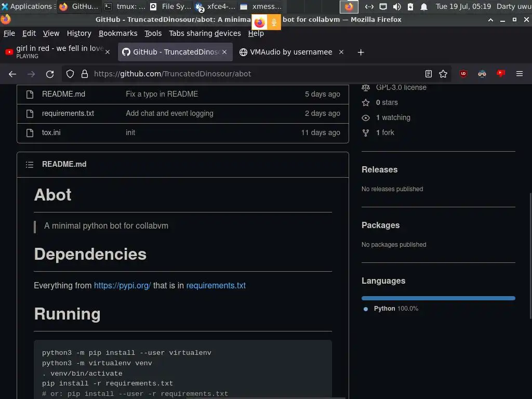Open the History menu

pos(79,33)
